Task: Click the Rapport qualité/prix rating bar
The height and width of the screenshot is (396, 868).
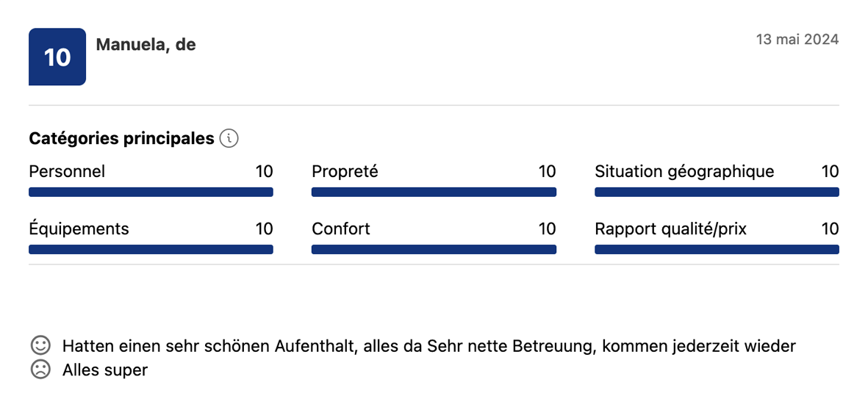Action: point(717,250)
